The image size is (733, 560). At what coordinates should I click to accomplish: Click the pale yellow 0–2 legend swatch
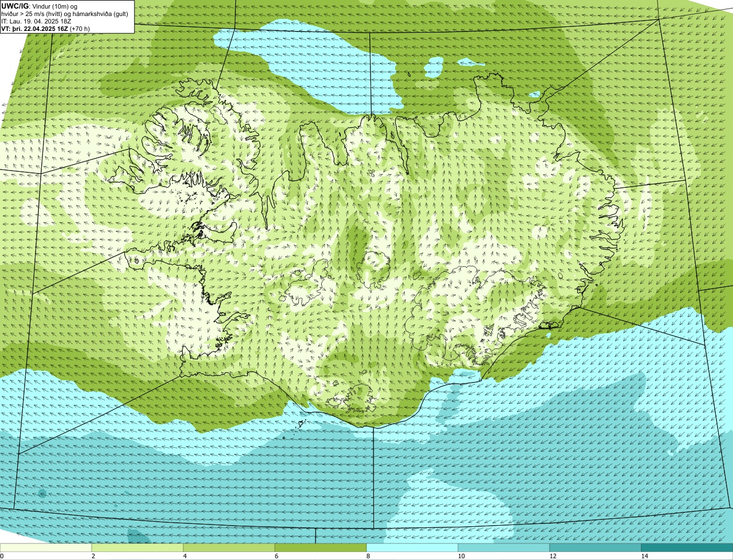[46, 548]
